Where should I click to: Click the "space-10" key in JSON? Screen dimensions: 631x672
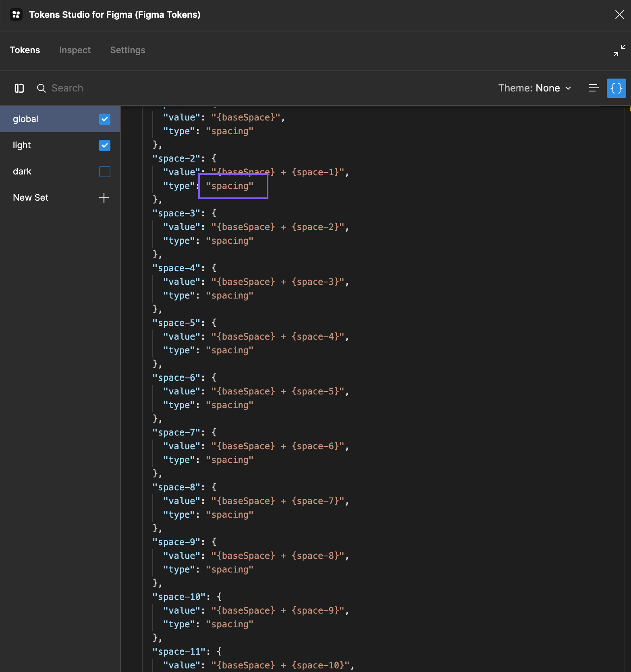(x=179, y=597)
